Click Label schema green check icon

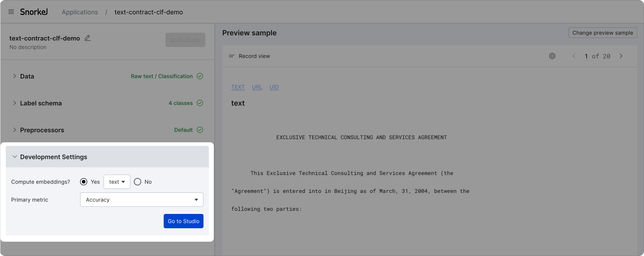coord(200,103)
